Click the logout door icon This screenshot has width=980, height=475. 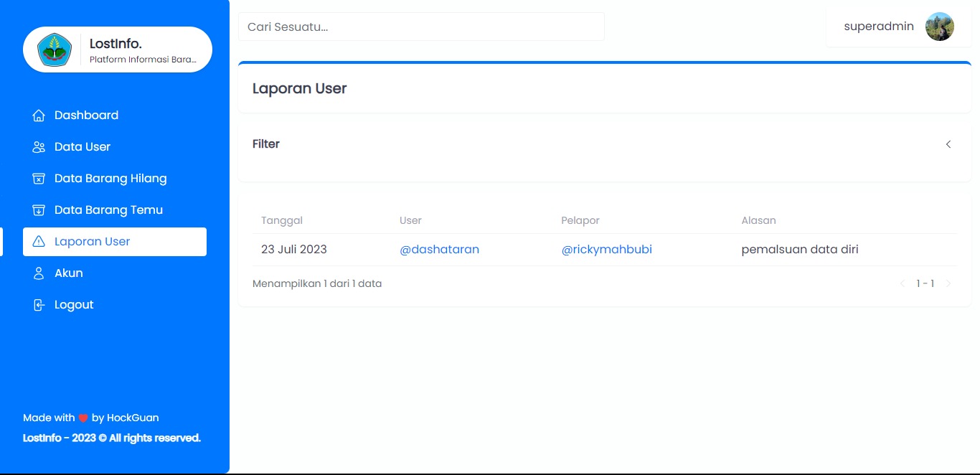tap(39, 305)
